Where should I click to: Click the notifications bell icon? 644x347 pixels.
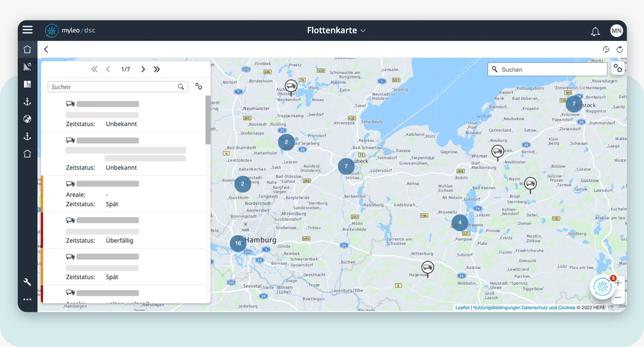595,31
